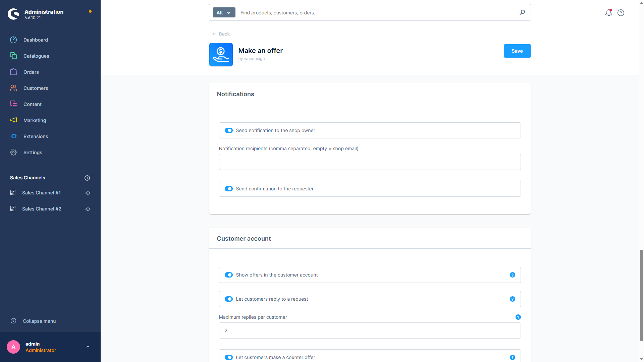644x362 pixels.
Task: Open the All search scope dropdown
Action: pos(224,13)
